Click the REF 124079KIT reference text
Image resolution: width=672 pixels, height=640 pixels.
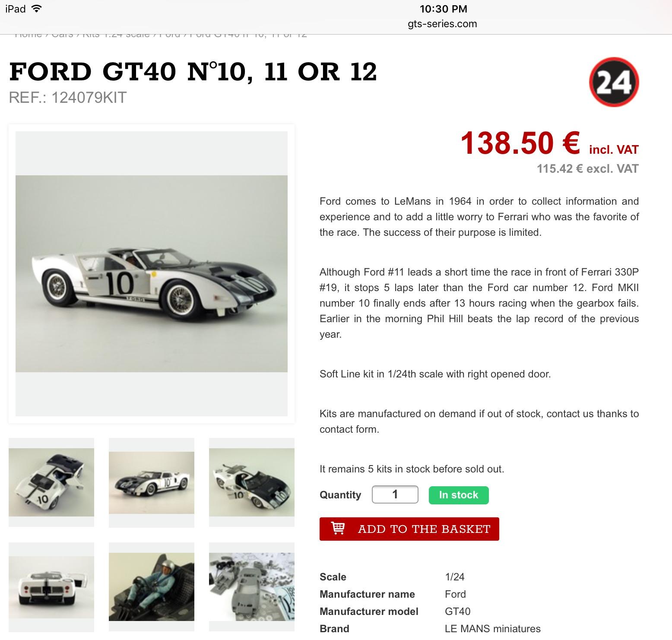(x=68, y=98)
